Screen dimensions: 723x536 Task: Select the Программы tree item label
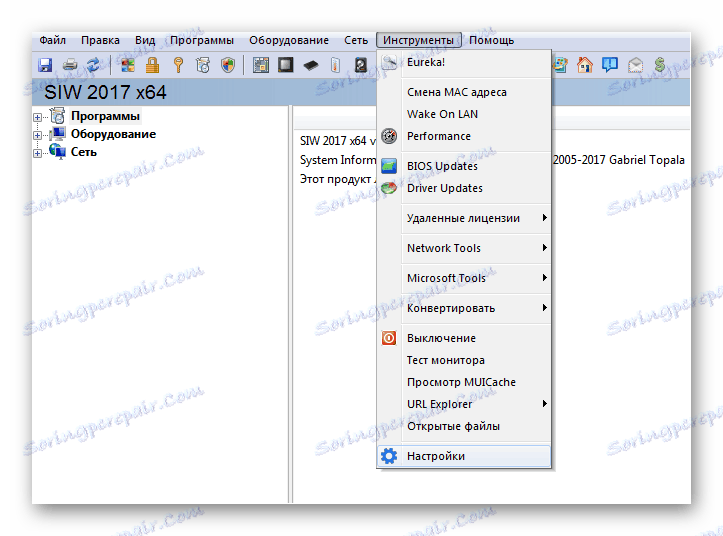(x=105, y=116)
